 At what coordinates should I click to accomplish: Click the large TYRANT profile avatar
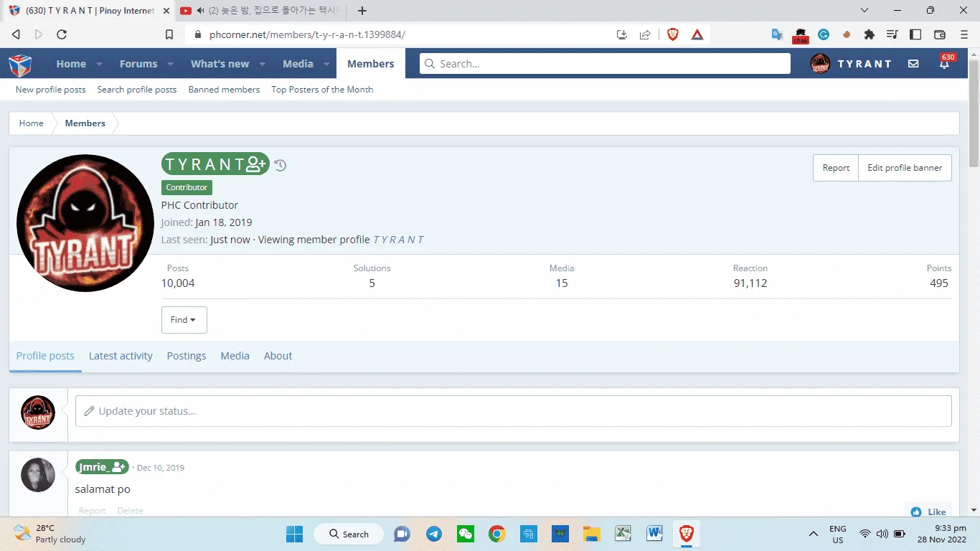pyautogui.click(x=85, y=223)
